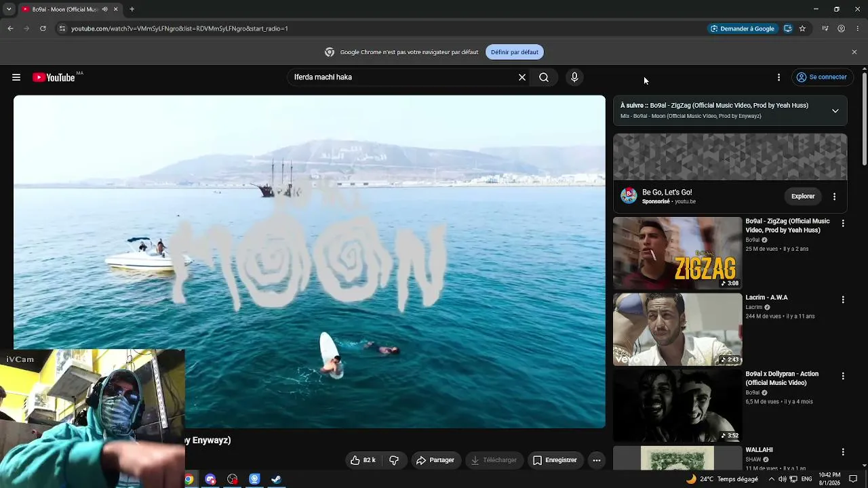This screenshot has height=488, width=868.
Task: Open the taskbar clock and calendar
Action: click(829, 479)
